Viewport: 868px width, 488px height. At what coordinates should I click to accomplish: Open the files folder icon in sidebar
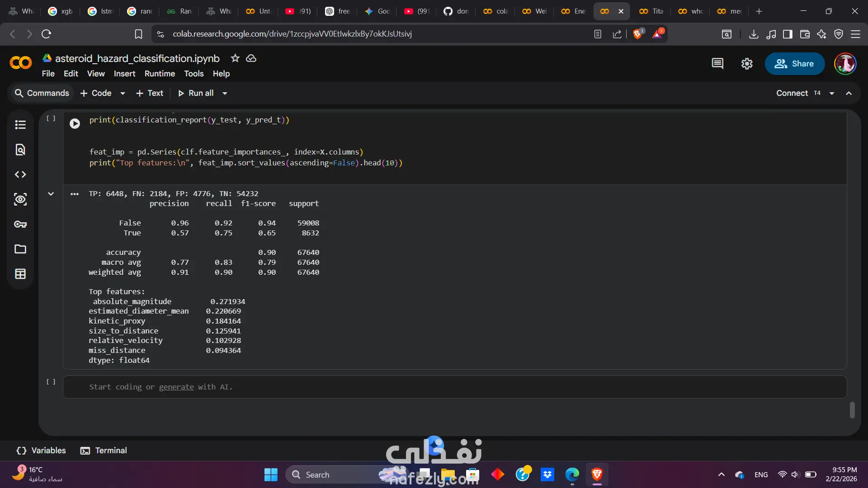point(20,249)
